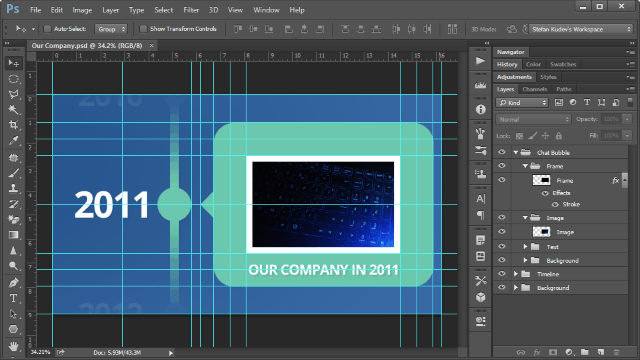The image size is (640, 360).
Task: Enable Show Transform Controls checkbox
Action: 143,29
